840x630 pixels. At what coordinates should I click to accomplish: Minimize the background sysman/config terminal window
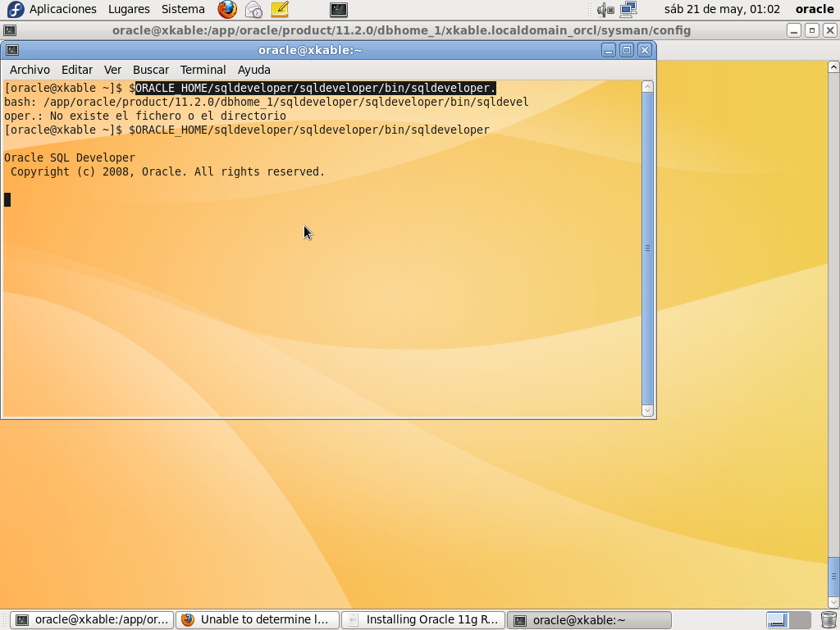click(x=794, y=30)
